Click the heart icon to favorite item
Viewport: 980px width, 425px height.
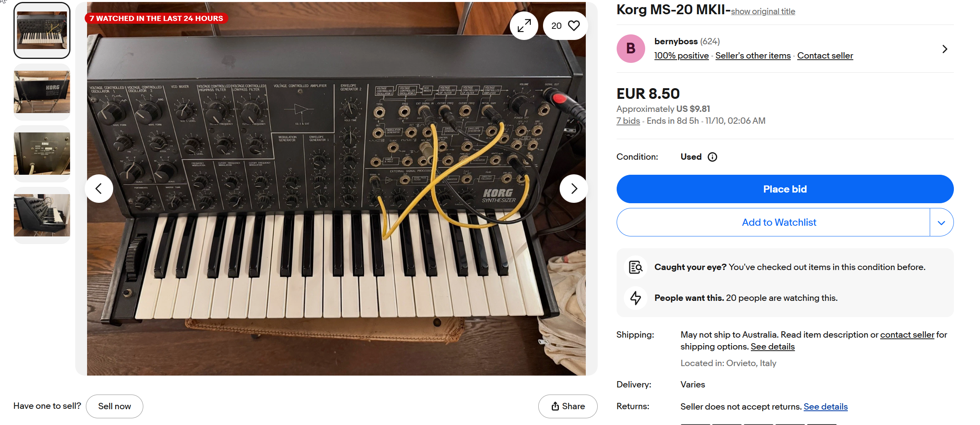574,26
